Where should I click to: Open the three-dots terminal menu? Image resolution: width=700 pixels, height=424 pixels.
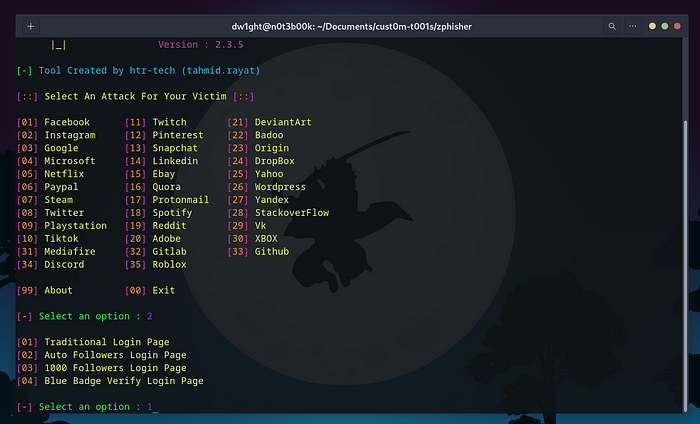(633, 26)
